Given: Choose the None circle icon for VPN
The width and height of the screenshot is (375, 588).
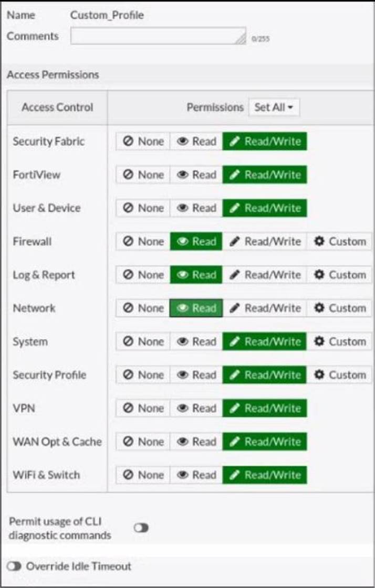Looking at the screenshot, I should (128, 408).
